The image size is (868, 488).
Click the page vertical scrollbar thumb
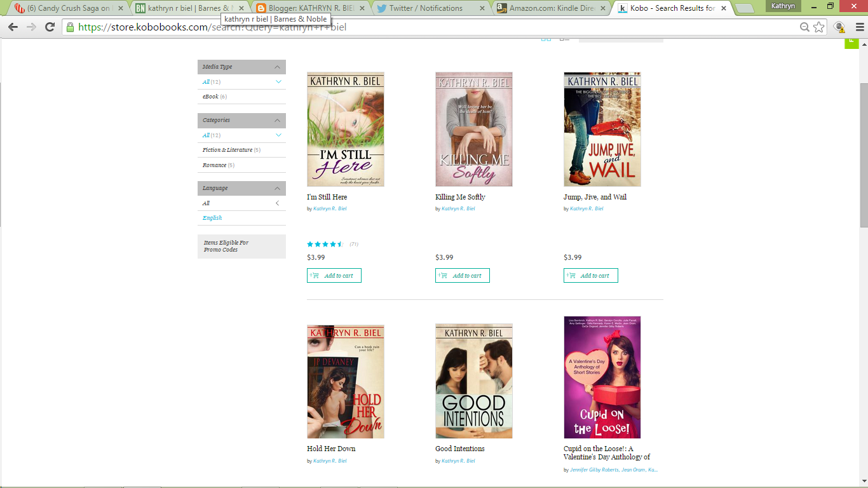point(864,154)
